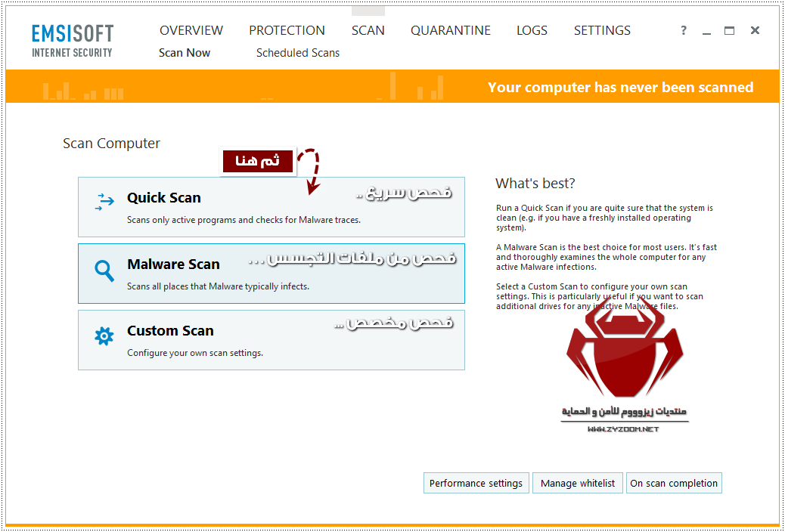Open the Custom Scan configuration
Image resolution: width=785 pixels, height=532 pixels.
pyautogui.click(x=271, y=340)
